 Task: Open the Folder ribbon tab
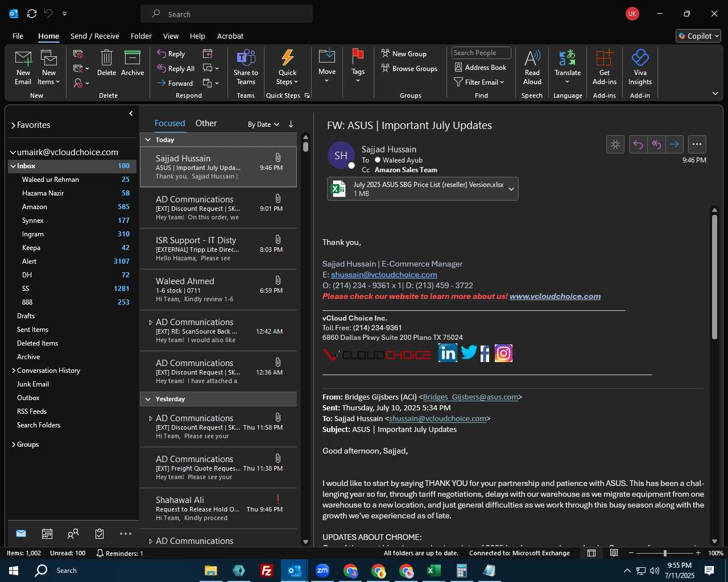point(141,36)
